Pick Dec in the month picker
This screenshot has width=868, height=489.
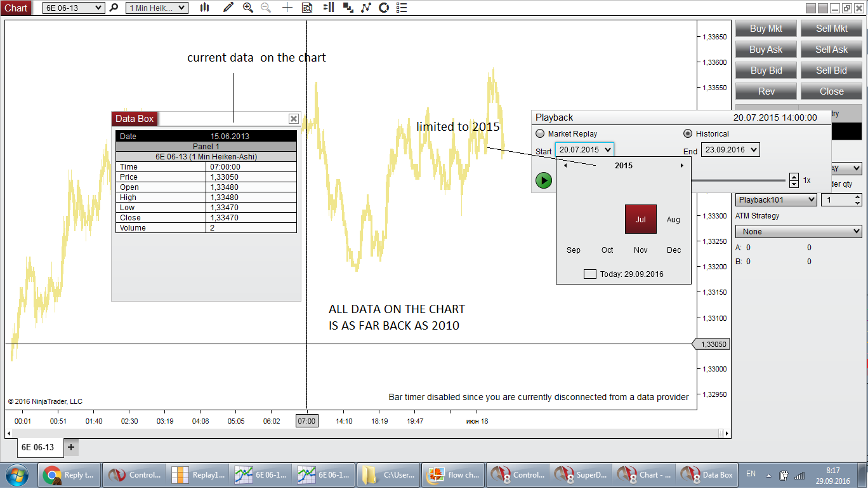674,250
